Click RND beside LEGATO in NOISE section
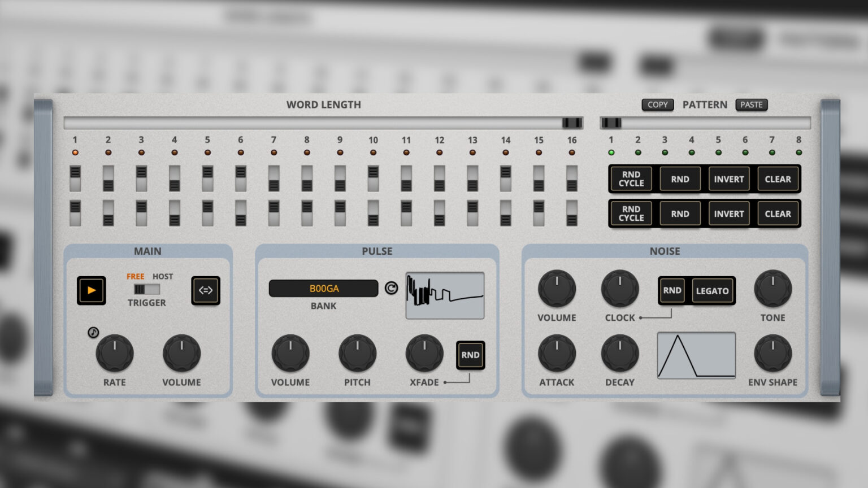Viewport: 868px width, 488px height. 671,290
